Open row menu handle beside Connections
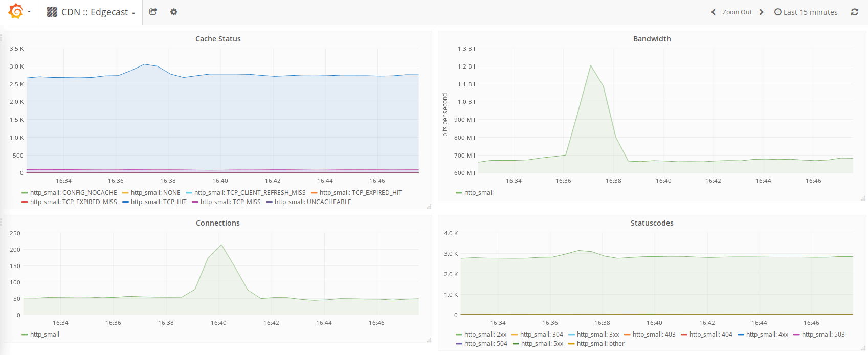Image resolution: width=868 pixels, height=355 pixels. click(x=2, y=222)
